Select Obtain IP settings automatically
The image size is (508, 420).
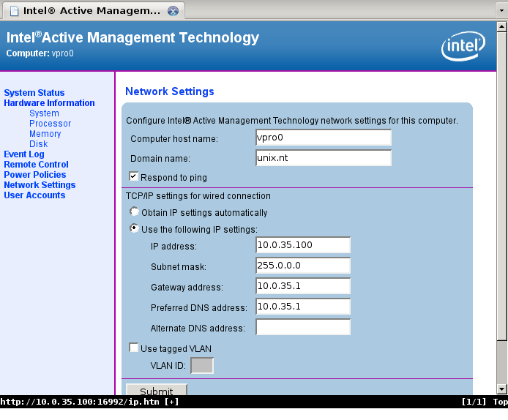134,211
